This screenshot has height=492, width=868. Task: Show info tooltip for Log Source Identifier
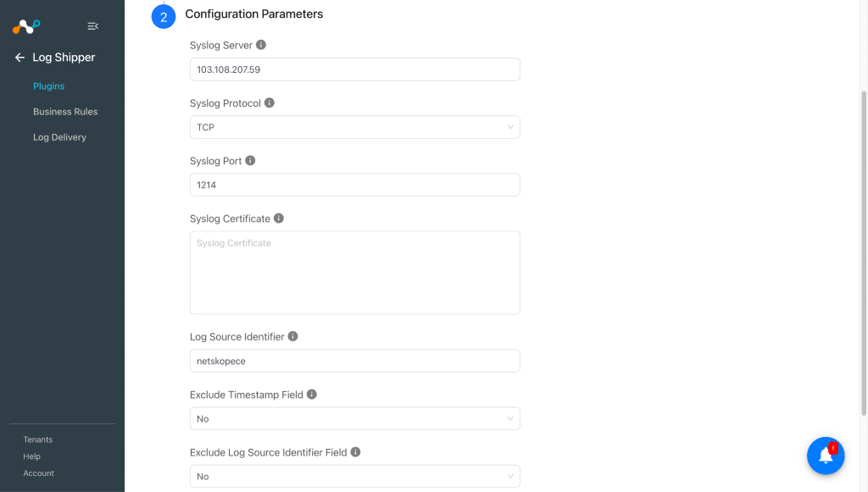pos(292,336)
